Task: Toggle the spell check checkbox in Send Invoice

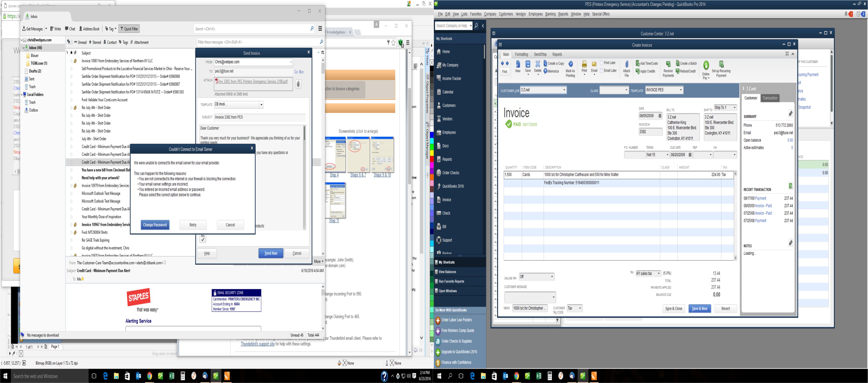Action: pos(202,239)
